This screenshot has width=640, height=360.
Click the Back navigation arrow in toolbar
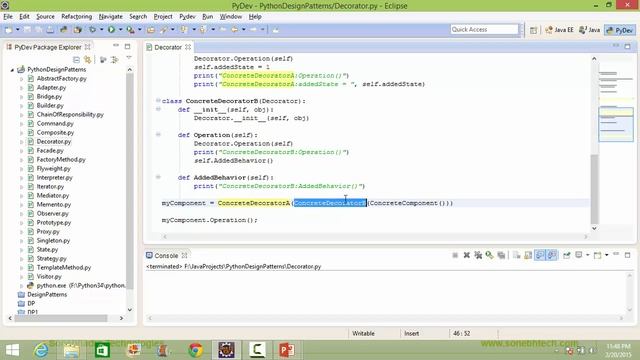(234, 29)
